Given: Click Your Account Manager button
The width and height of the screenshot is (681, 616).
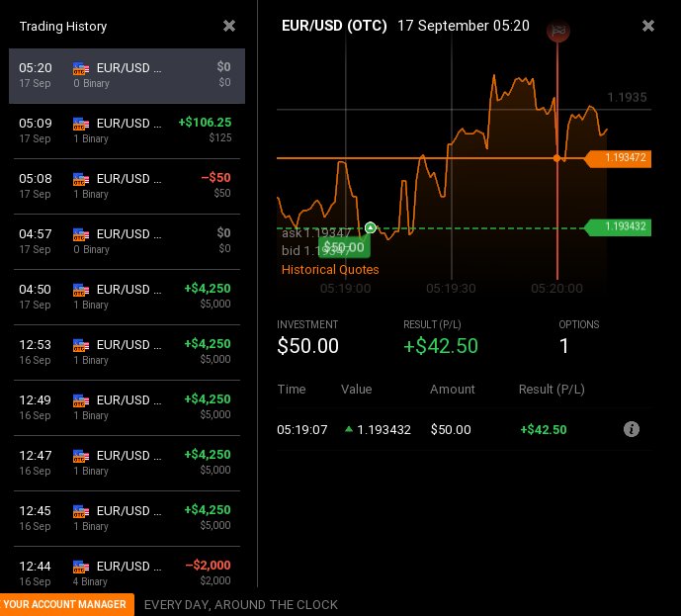Looking at the screenshot, I should [x=65, y=604].
